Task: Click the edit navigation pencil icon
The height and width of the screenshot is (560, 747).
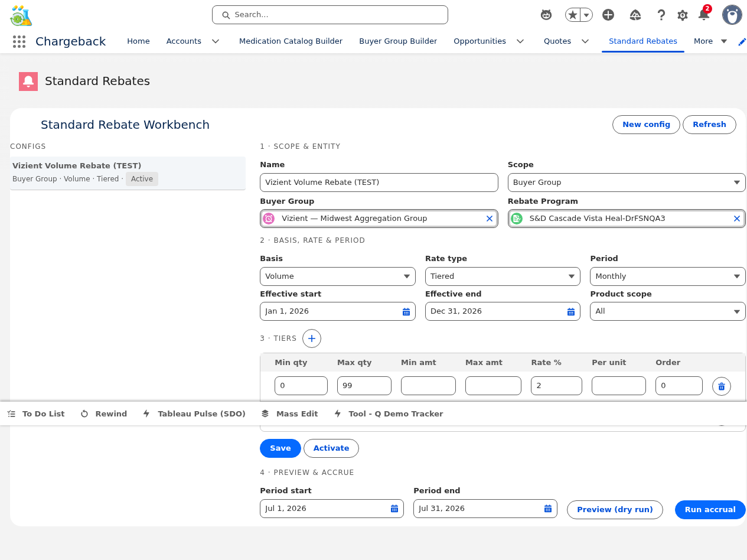Action: point(742,41)
